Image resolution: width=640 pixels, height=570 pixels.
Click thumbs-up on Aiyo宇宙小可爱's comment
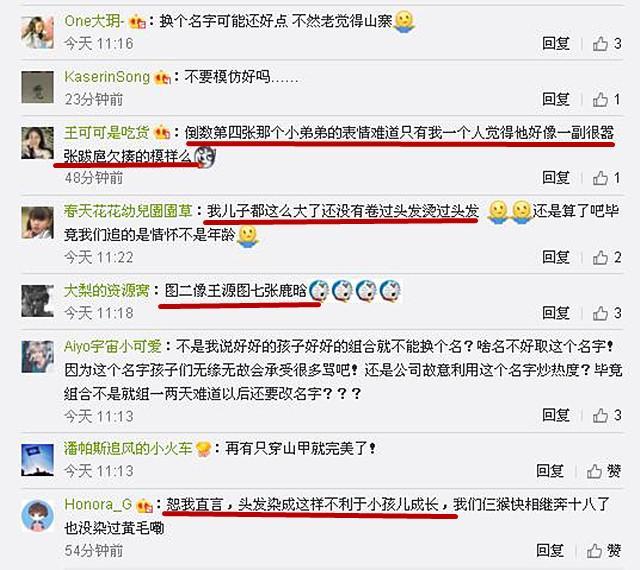tap(607, 415)
